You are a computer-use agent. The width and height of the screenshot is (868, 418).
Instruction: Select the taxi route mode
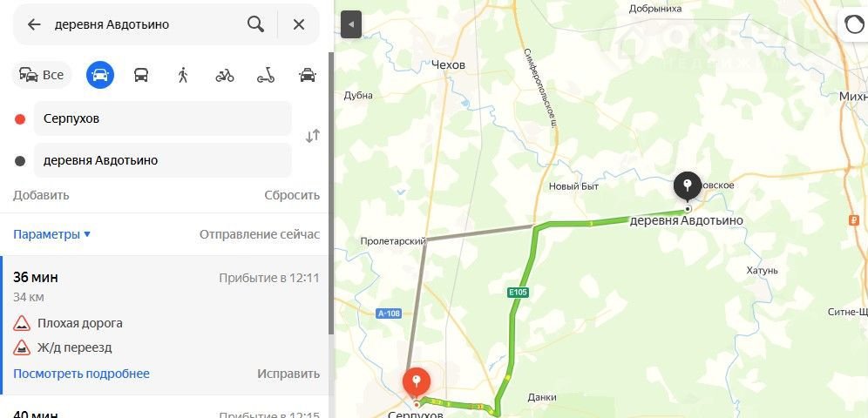pyautogui.click(x=308, y=75)
